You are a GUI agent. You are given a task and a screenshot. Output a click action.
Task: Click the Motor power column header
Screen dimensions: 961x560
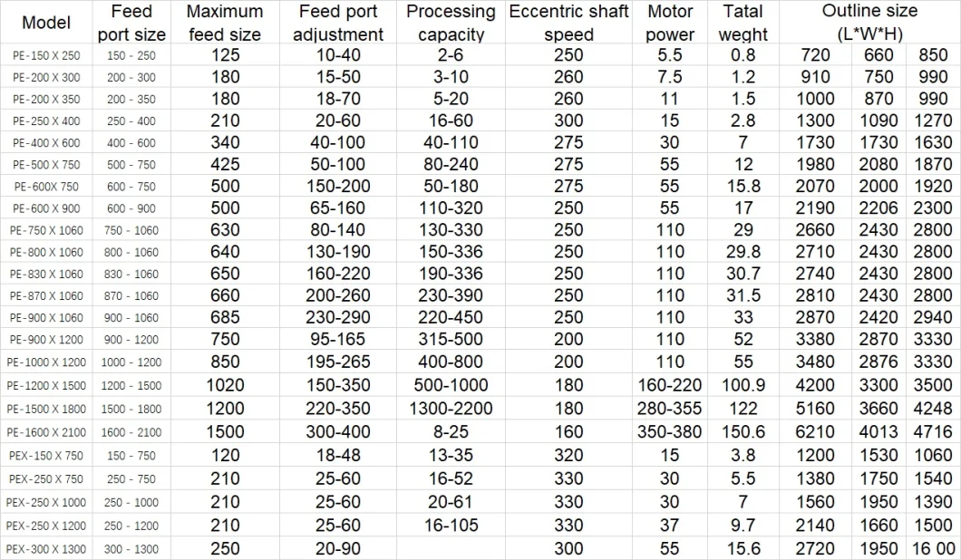(669, 22)
